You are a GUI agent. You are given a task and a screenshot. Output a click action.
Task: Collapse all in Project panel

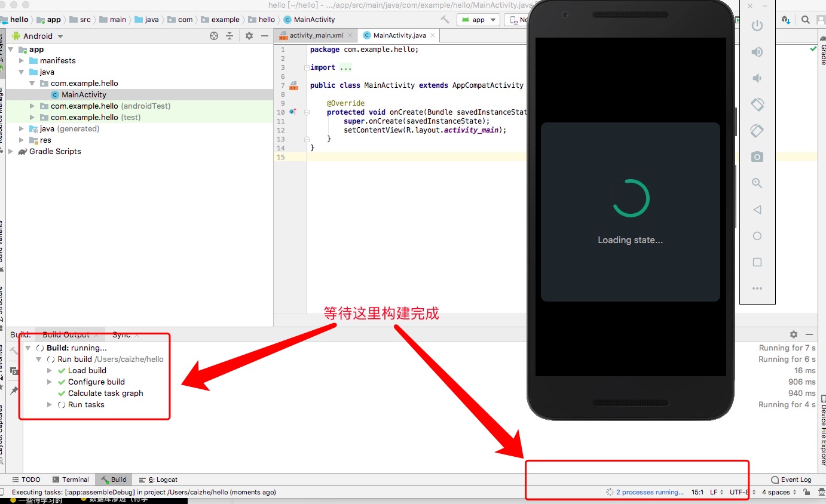pos(229,36)
